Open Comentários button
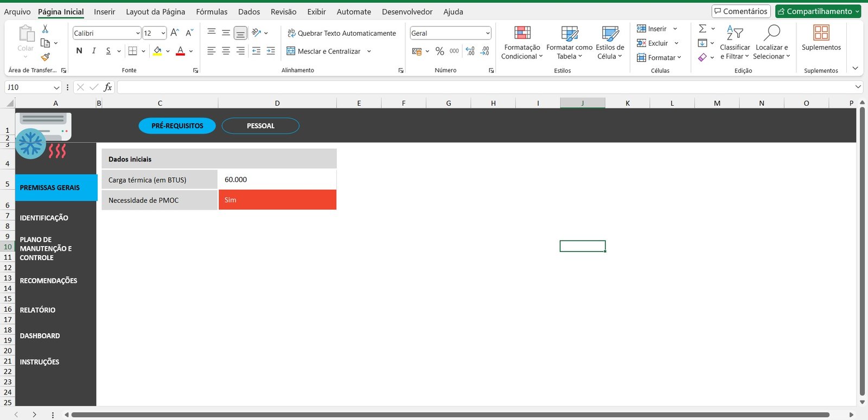Viewport: 868px width, 420px height. coord(741,11)
